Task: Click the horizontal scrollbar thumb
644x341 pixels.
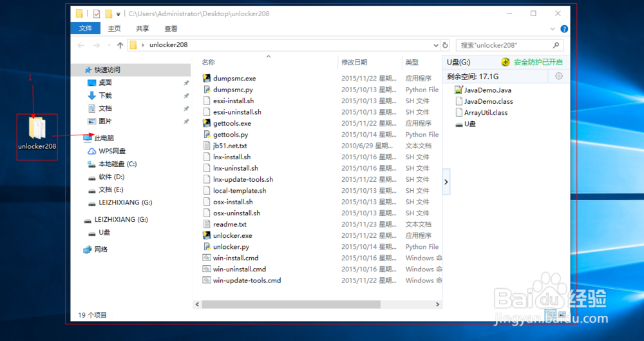Action: click(x=291, y=304)
